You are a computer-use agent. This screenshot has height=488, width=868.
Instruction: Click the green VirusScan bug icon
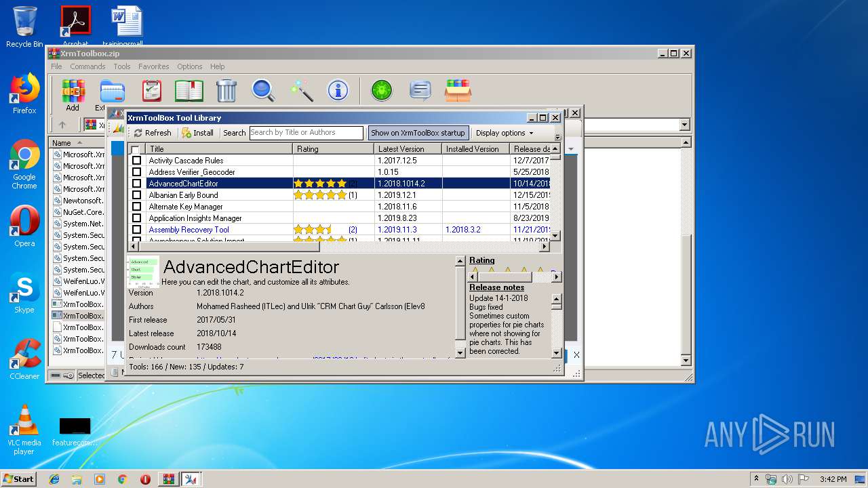tap(382, 91)
